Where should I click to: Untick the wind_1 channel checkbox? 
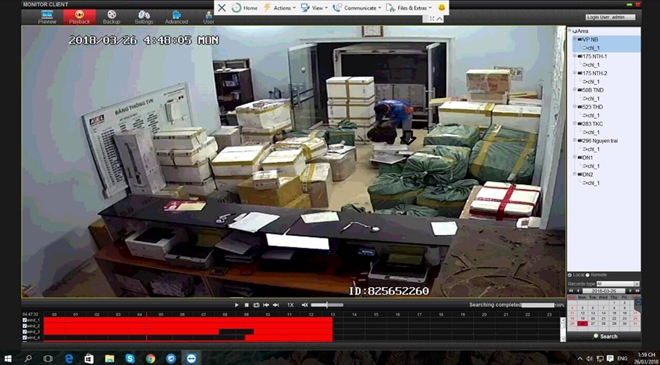pyautogui.click(x=24, y=320)
